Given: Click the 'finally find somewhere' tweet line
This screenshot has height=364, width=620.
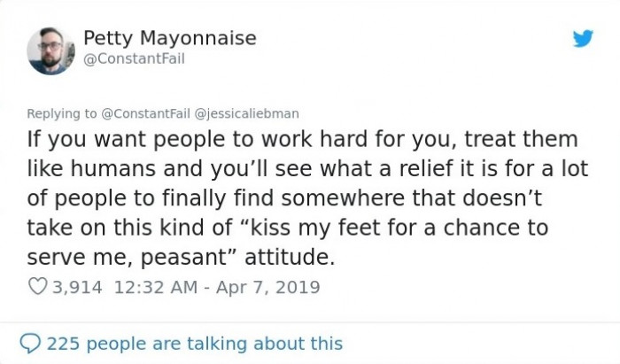Looking at the screenshot, I should [303, 198].
